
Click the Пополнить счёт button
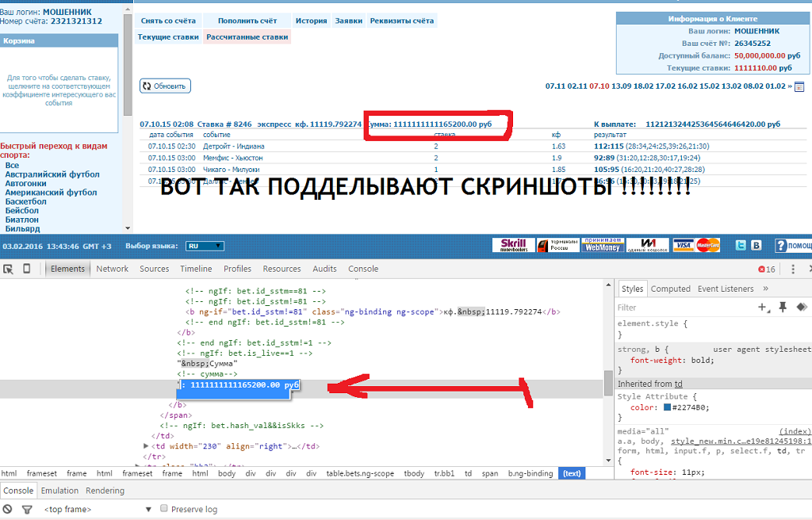(x=247, y=21)
